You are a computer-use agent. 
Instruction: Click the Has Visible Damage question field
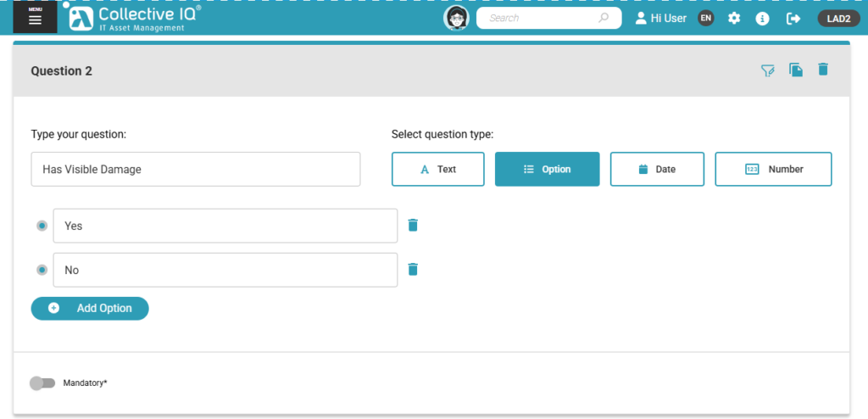coord(196,169)
